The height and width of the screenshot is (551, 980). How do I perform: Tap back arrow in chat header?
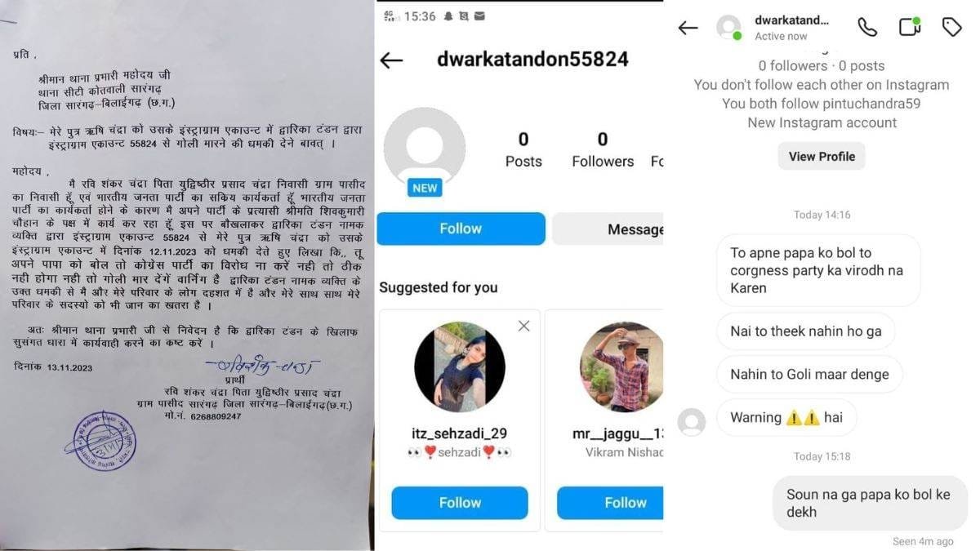[688, 28]
